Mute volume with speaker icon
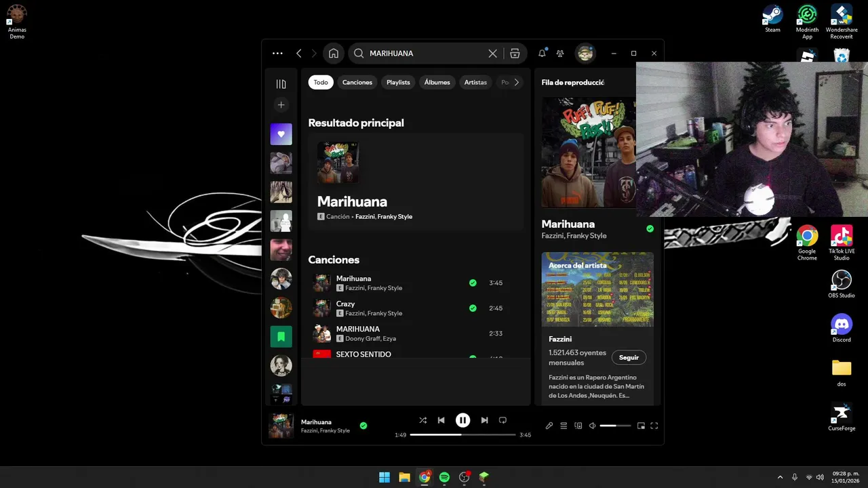868x488 pixels. click(x=592, y=426)
